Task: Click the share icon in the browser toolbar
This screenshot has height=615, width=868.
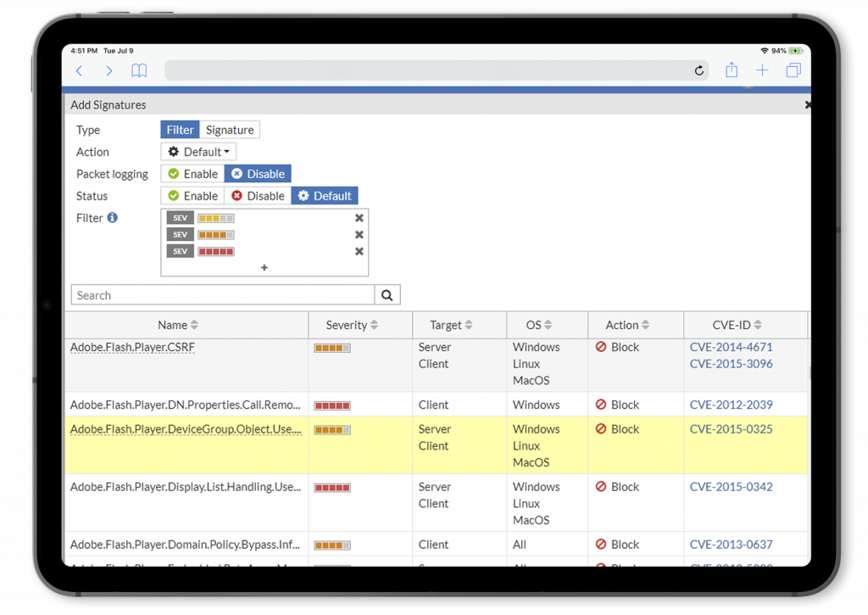Action: (x=732, y=70)
